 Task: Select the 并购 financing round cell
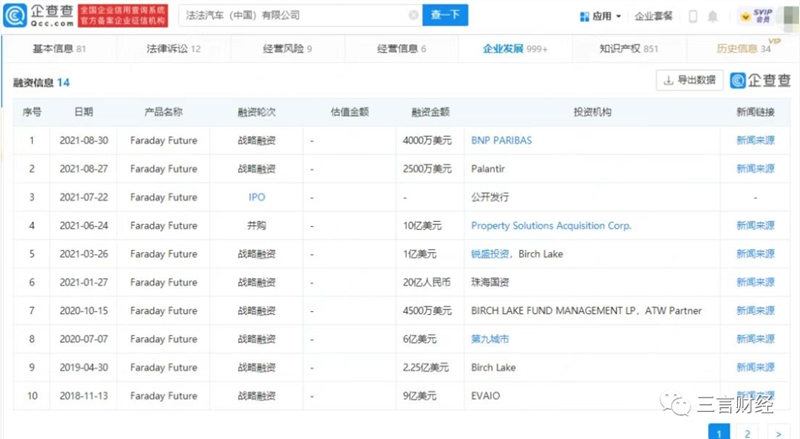(x=257, y=226)
